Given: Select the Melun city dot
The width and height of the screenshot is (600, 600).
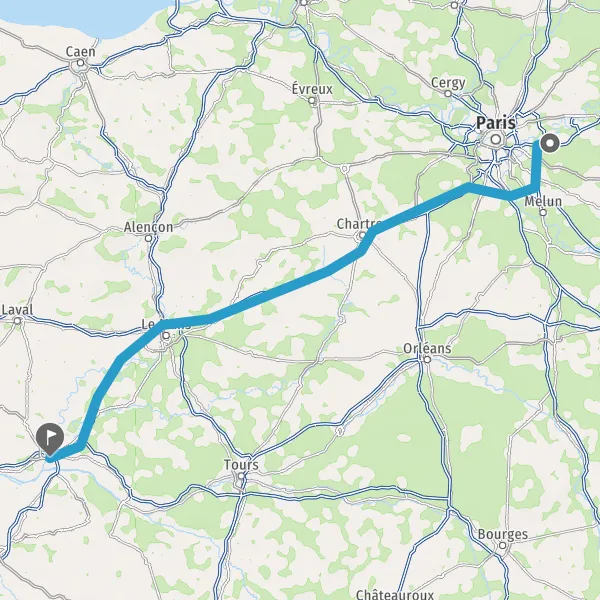Looking at the screenshot, I should [x=543, y=212].
